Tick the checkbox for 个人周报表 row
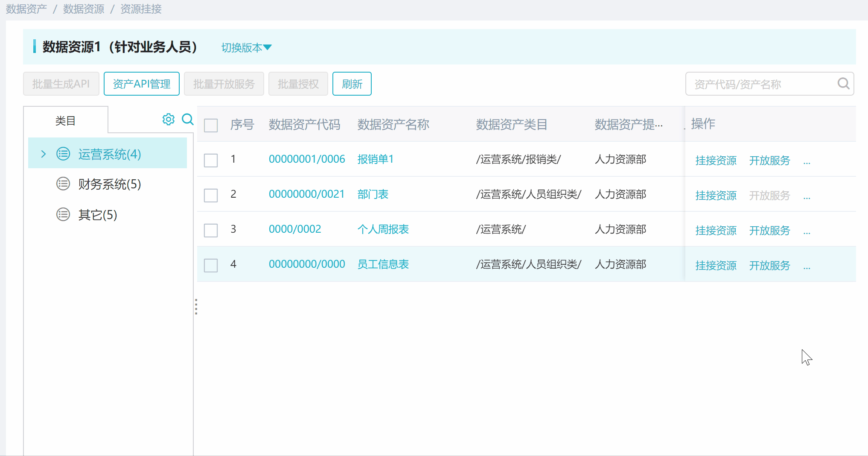The height and width of the screenshot is (456, 868). [211, 231]
